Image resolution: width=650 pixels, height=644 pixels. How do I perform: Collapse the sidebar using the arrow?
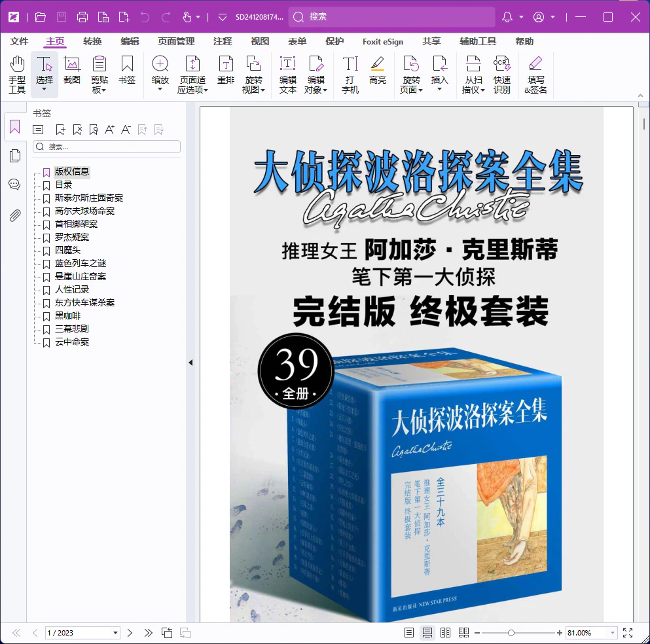[x=190, y=362]
